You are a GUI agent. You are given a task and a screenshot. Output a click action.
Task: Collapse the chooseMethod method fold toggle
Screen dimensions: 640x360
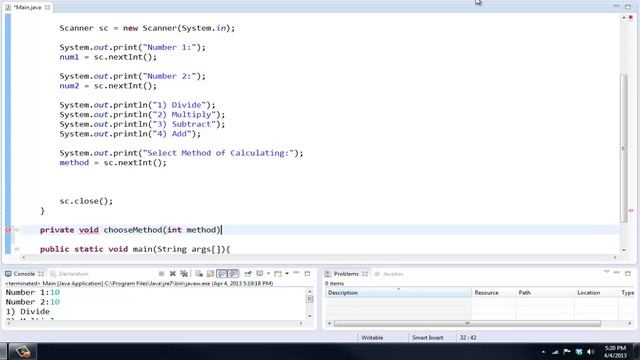click(x=17, y=230)
